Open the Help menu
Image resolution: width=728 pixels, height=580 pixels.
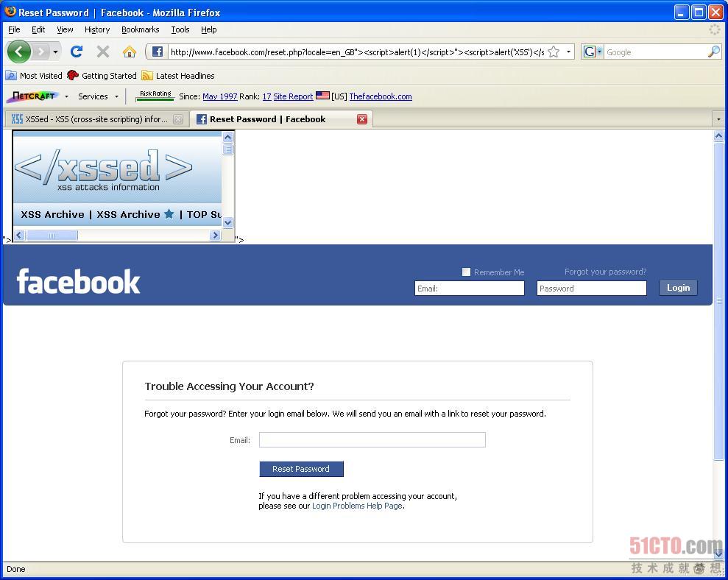pyautogui.click(x=209, y=29)
